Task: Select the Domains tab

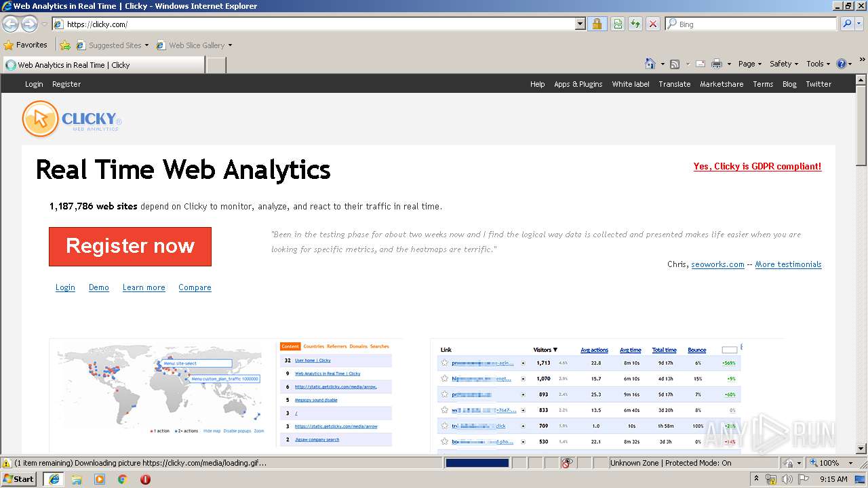Action: pyautogui.click(x=358, y=346)
